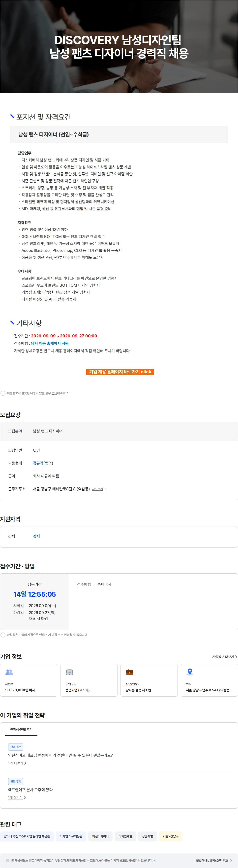Click the info icon beside 마감일은 기업의 사정으로
This screenshot has width=238, height=868.
3,635
